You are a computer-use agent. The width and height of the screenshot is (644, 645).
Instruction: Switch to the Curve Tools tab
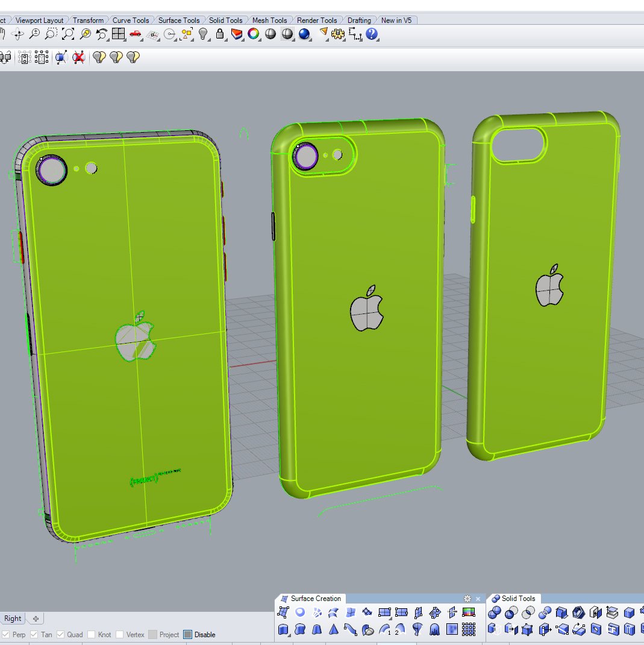(131, 20)
